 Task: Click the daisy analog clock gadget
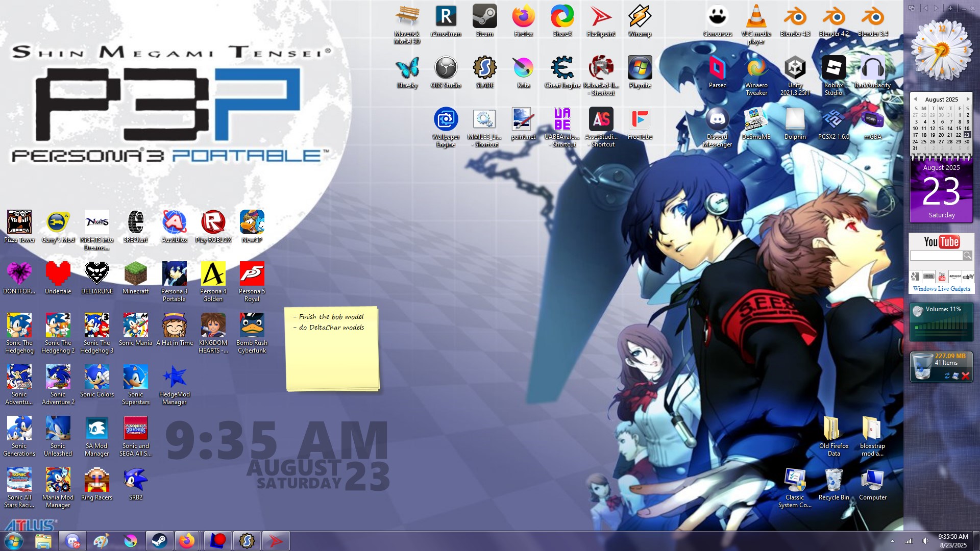[x=942, y=50]
